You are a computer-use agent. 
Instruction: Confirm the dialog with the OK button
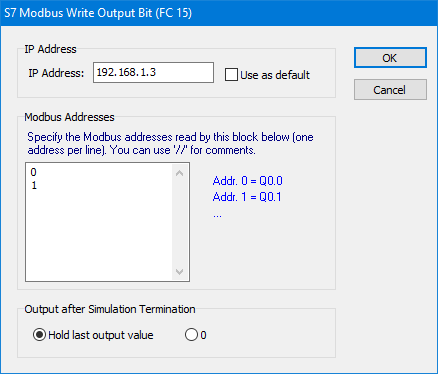click(390, 58)
